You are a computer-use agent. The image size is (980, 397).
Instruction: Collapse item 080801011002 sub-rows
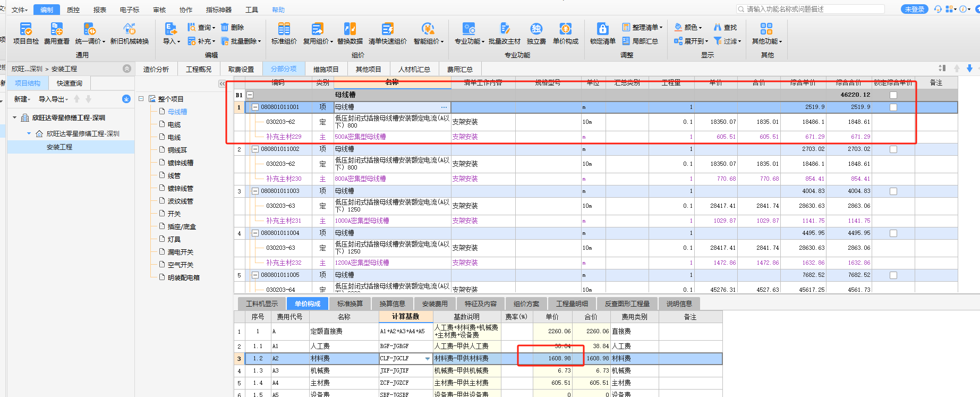click(255, 149)
